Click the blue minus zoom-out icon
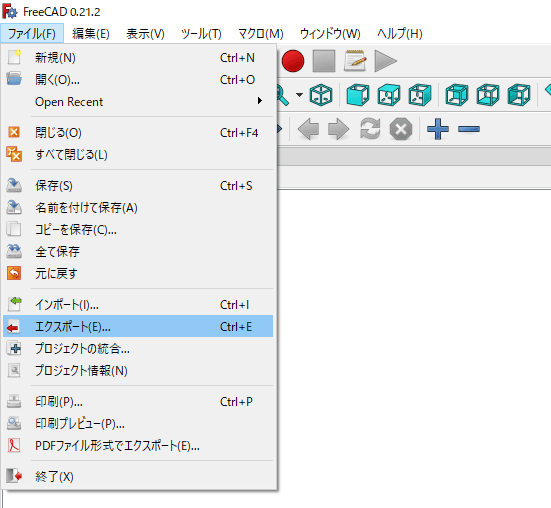 469,129
